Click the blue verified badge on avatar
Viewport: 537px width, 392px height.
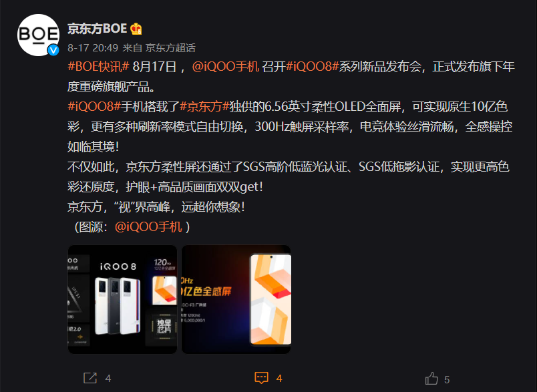tap(53, 50)
